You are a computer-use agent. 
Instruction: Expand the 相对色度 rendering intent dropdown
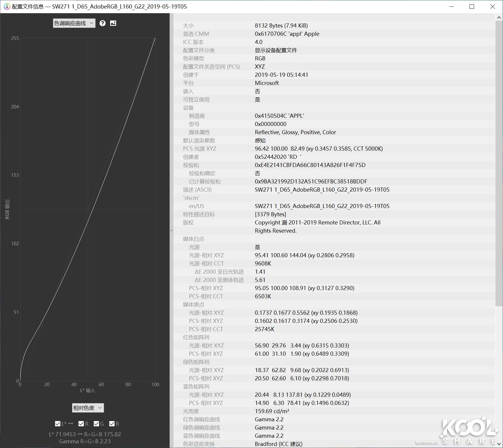click(x=88, y=408)
